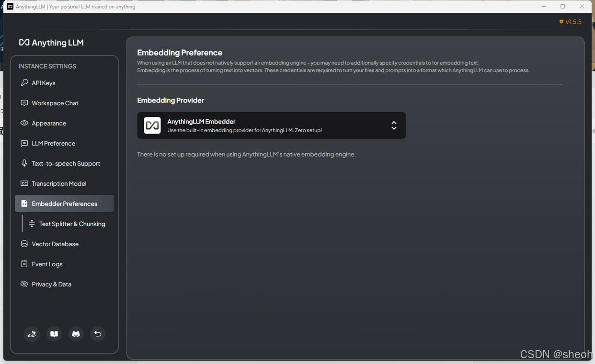The width and height of the screenshot is (595, 364).
Task: Click the support hand icon in sidebar footer
Action: coord(32,334)
